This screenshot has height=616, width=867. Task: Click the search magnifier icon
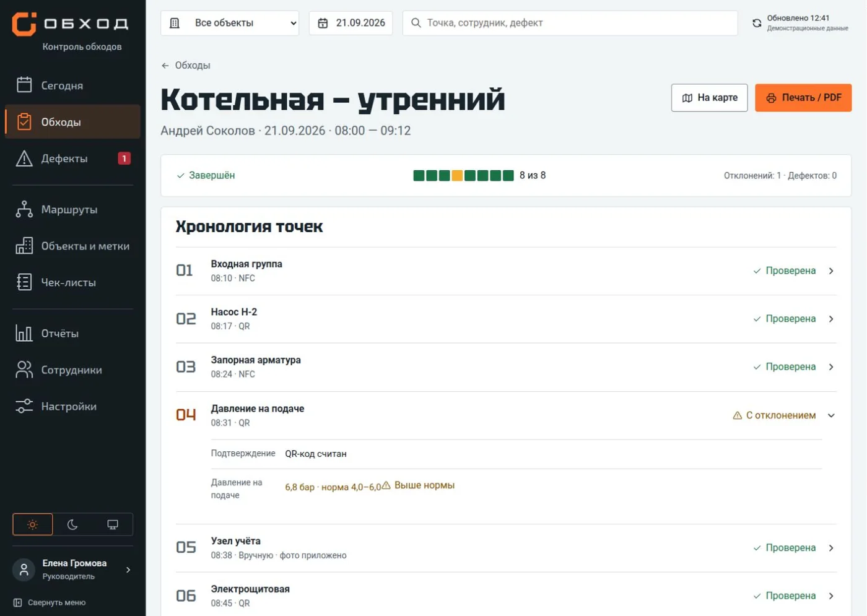coord(416,23)
